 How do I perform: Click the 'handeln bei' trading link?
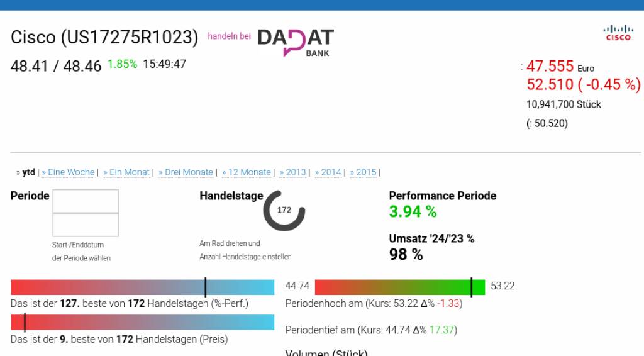229,36
